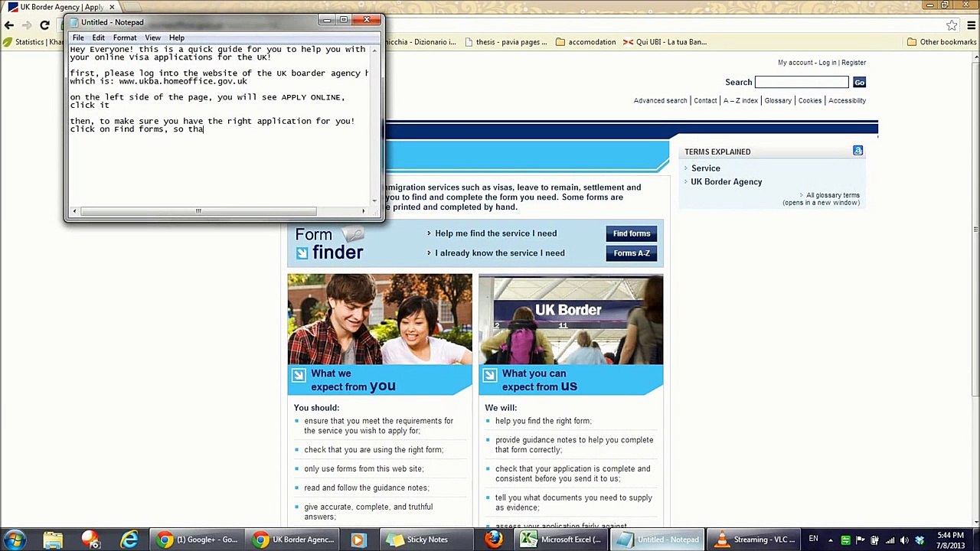Click arrow icon beside 'What we expect from you'
Screen dimensions: 980x551
click(299, 374)
